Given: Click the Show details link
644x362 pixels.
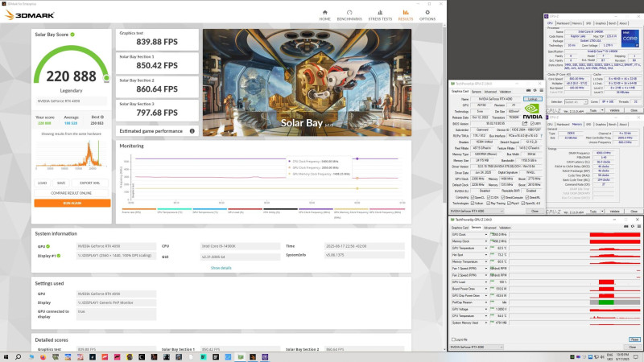Looking at the screenshot, I should 221,268.
